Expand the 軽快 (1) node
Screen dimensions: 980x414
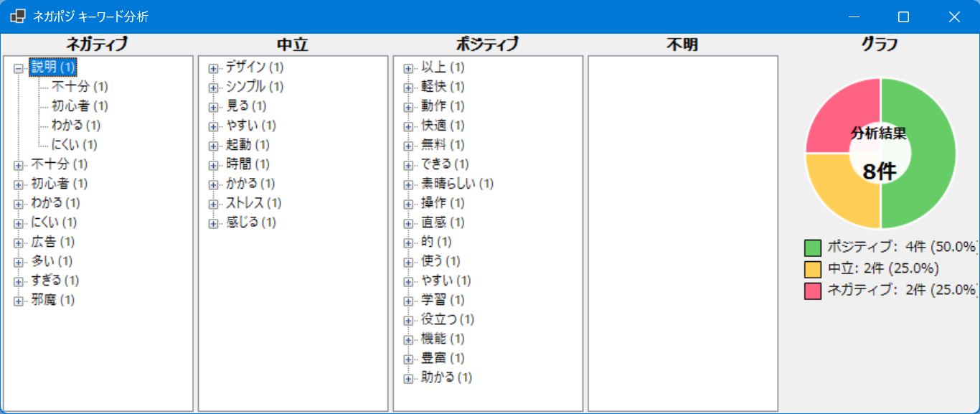[x=408, y=88]
